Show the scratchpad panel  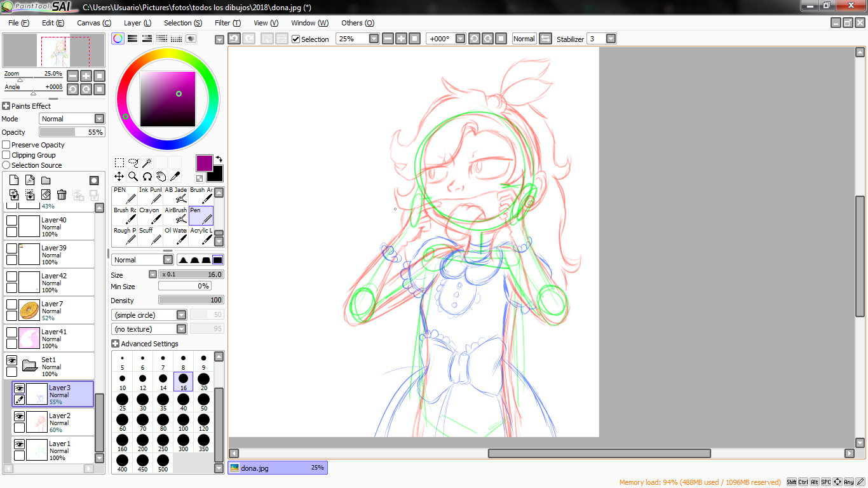(x=191, y=39)
